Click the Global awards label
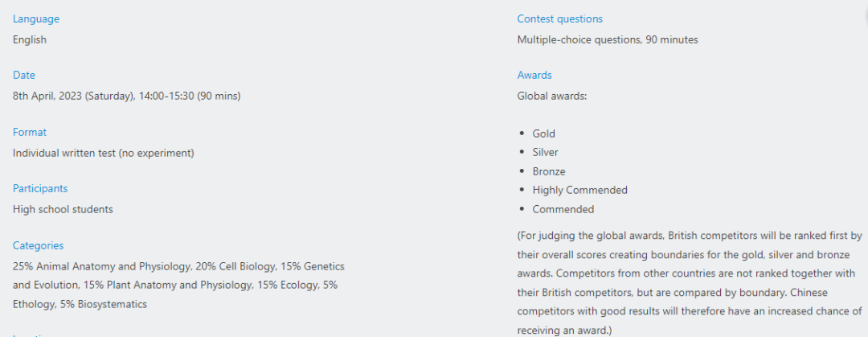Viewport: 868px width, 337px height. click(x=551, y=96)
